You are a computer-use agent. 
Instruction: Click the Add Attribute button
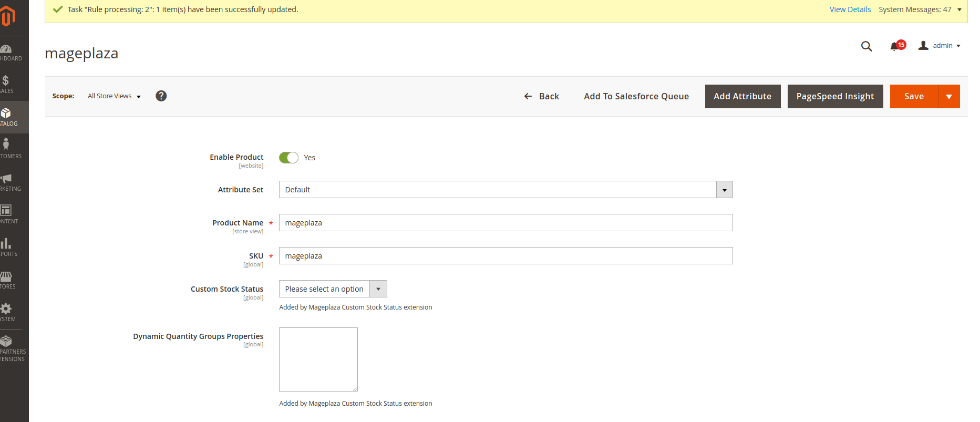[742, 97]
